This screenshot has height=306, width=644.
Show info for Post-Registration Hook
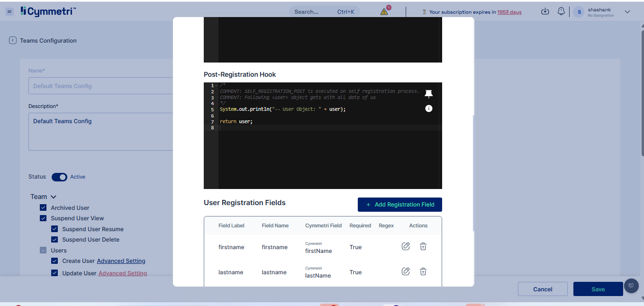point(429,108)
